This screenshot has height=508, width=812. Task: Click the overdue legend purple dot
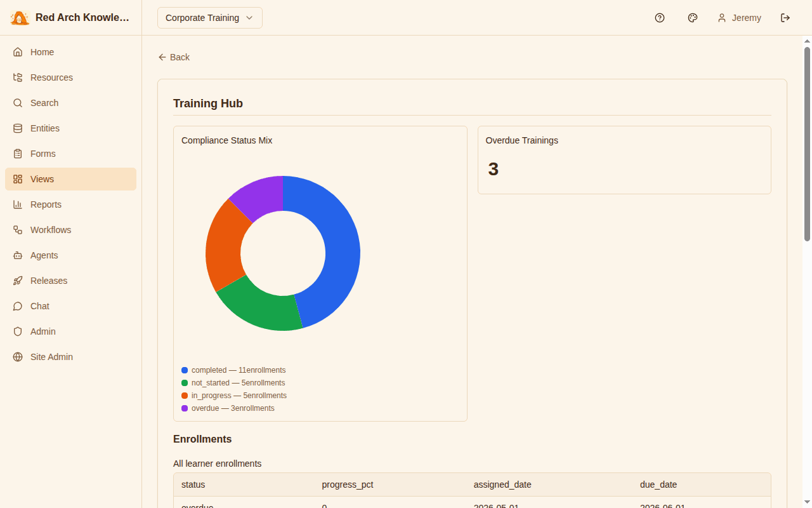pos(185,408)
